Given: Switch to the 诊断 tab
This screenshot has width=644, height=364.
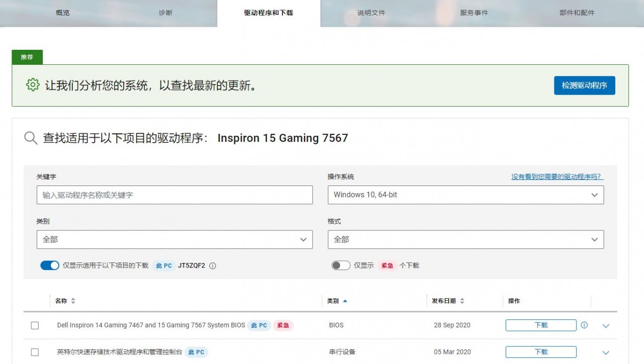Looking at the screenshot, I should (166, 13).
